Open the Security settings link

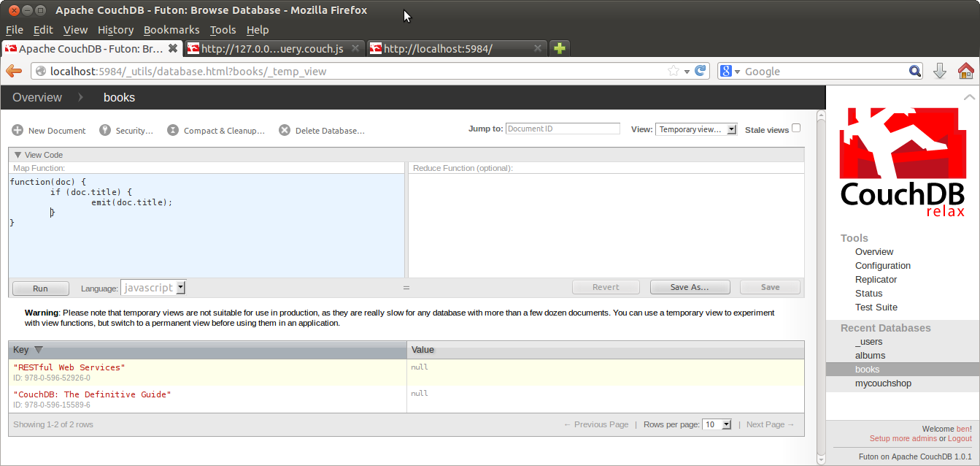tap(134, 131)
